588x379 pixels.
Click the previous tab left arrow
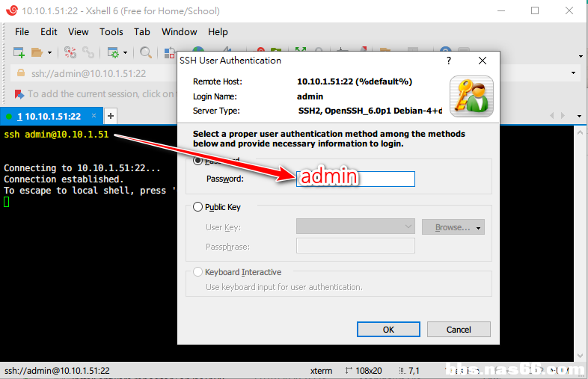pyautogui.click(x=551, y=116)
